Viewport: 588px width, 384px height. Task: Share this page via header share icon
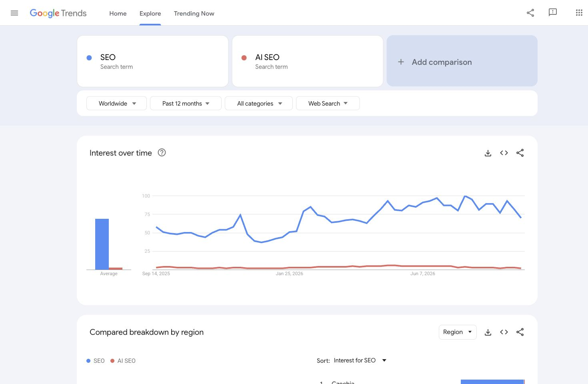pyautogui.click(x=530, y=13)
